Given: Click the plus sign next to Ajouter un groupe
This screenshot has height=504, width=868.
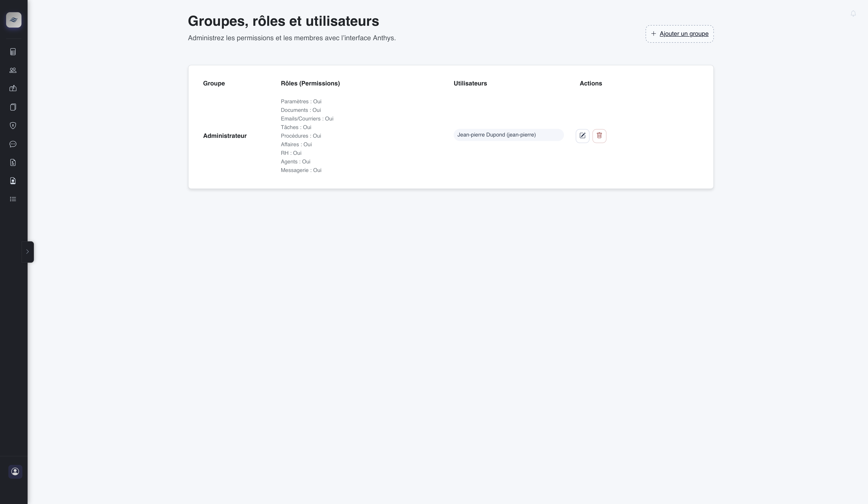Looking at the screenshot, I should click(653, 34).
